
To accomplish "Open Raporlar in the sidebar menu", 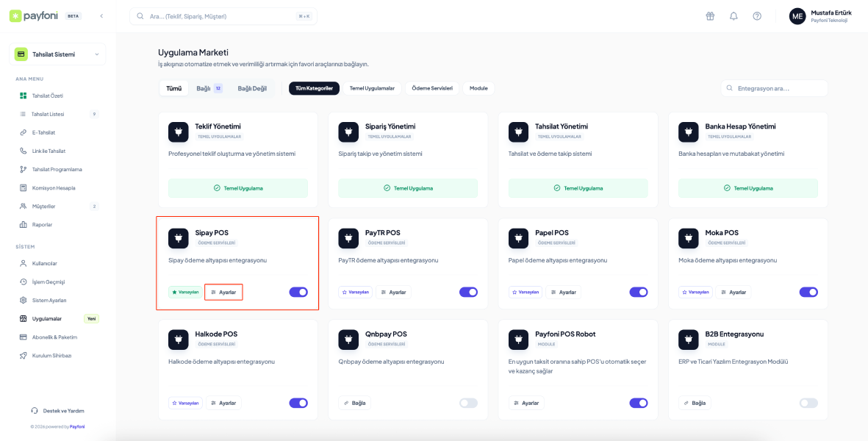I will tap(42, 224).
